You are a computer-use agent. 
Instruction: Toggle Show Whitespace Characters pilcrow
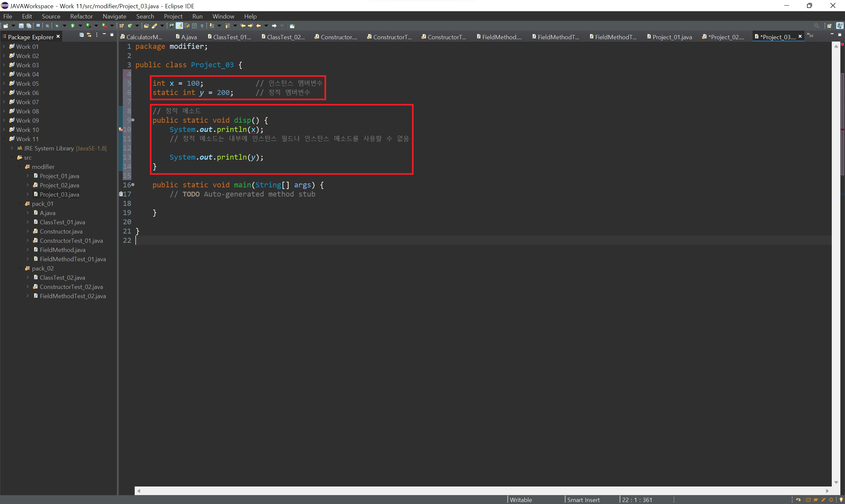(x=202, y=26)
